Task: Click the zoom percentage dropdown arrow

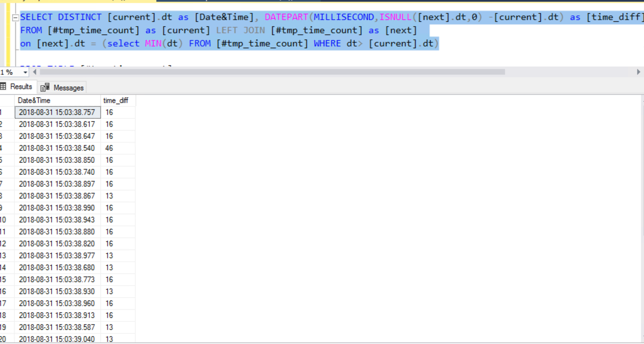Action: 25,72
